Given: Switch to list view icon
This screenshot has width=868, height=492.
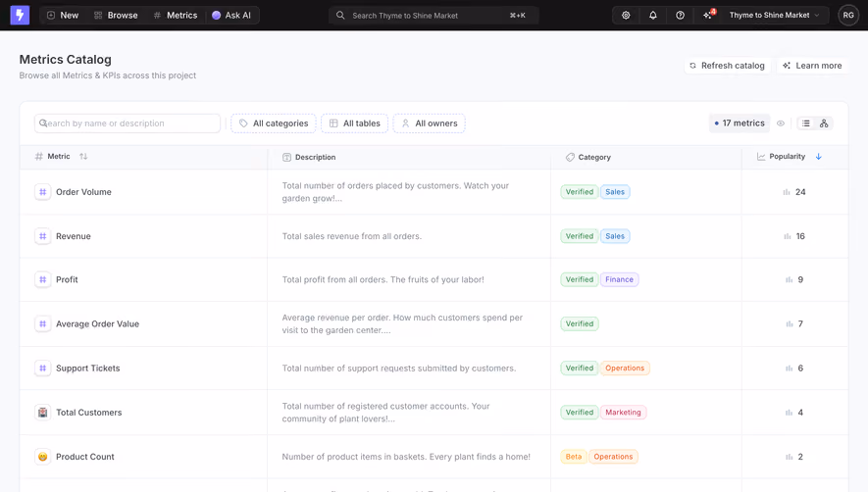Looking at the screenshot, I should pos(806,123).
